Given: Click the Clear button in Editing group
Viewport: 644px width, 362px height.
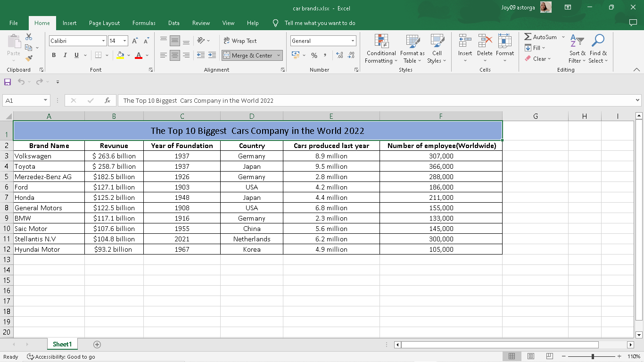Looking at the screenshot, I should [538, 59].
